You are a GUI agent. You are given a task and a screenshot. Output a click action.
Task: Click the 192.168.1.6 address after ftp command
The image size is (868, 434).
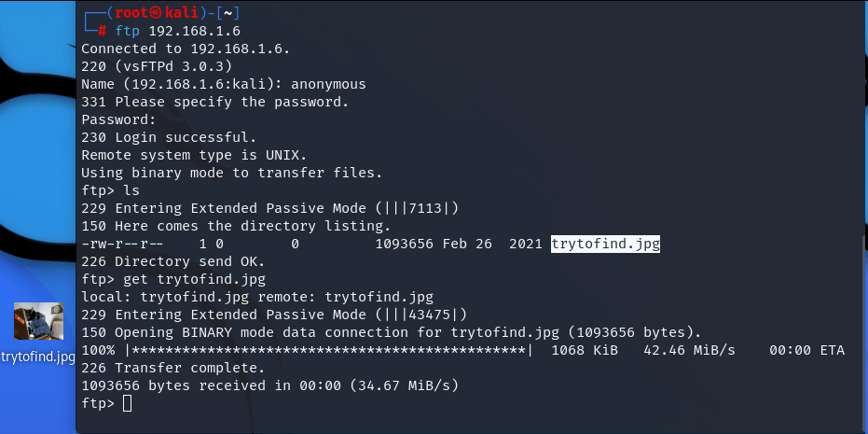coord(194,31)
